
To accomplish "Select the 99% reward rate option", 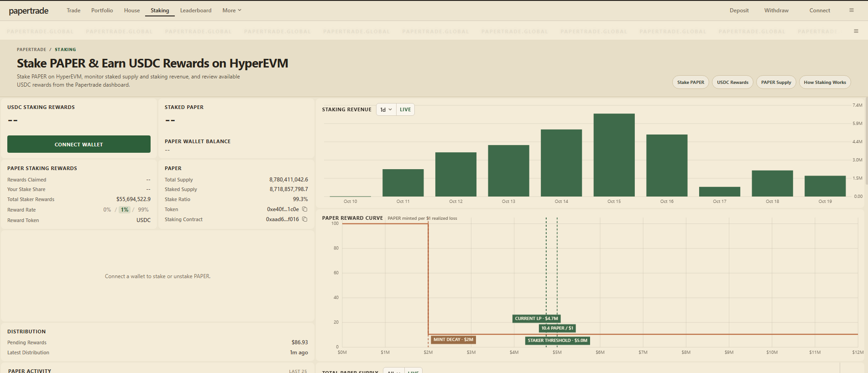I will pyautogui.click(x=143, y=210).
